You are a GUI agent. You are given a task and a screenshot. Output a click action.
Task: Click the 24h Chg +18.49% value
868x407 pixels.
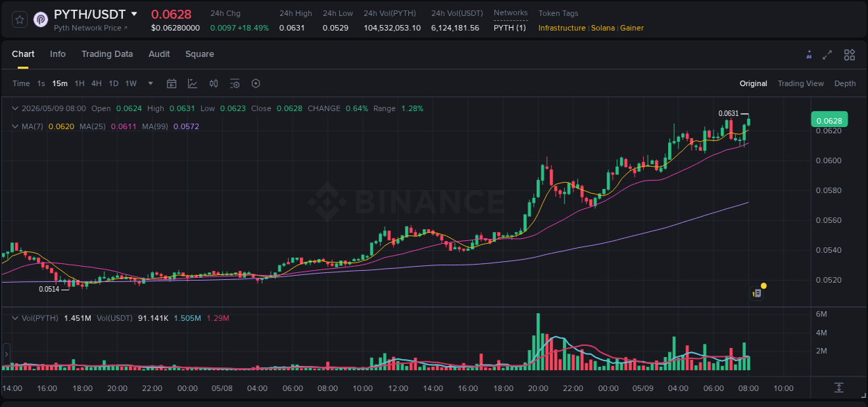(x=240, y=28)
